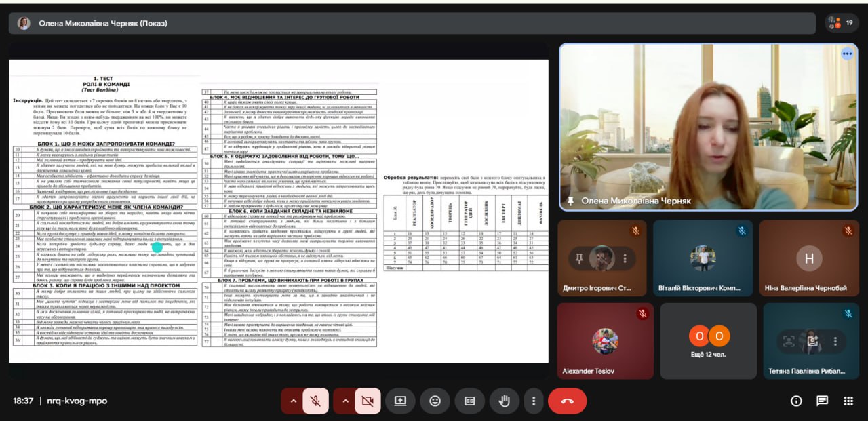Image resolution: width=868 pixels, height=421 pixels.
Task: Leave the call with the red hang-up button
Action: pyautogui.click(x=567, y=401)
